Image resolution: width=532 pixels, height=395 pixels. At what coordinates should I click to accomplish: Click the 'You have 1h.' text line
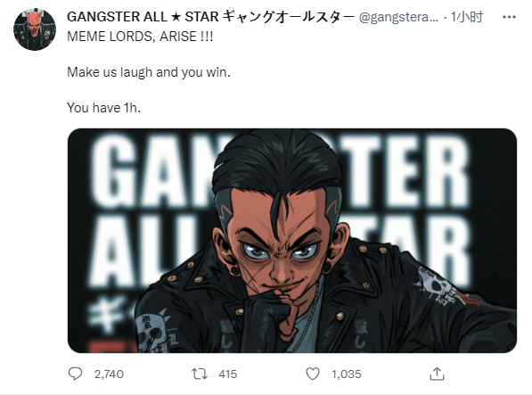coord(104,108)
